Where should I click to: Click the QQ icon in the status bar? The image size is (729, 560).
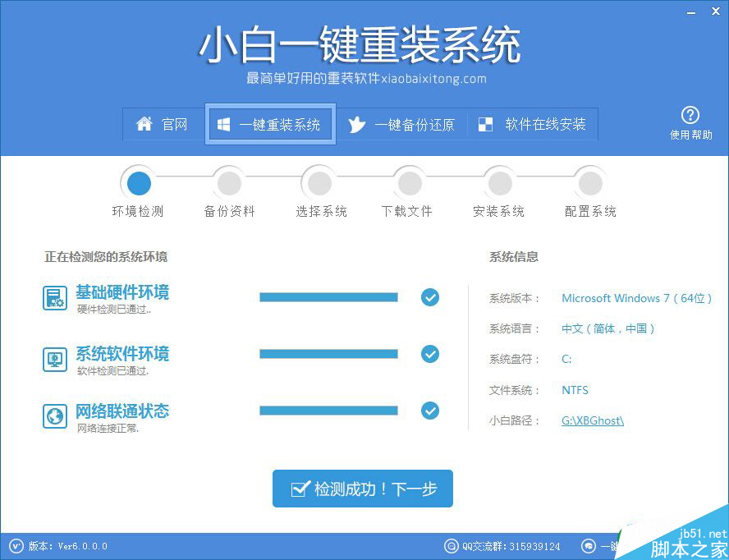(x=452, y=546)
